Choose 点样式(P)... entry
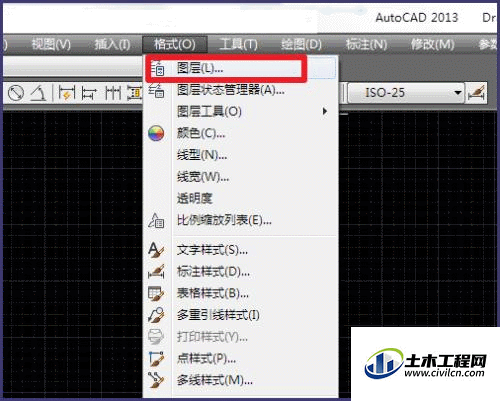The image size is (500, 401). click(240, 359)
